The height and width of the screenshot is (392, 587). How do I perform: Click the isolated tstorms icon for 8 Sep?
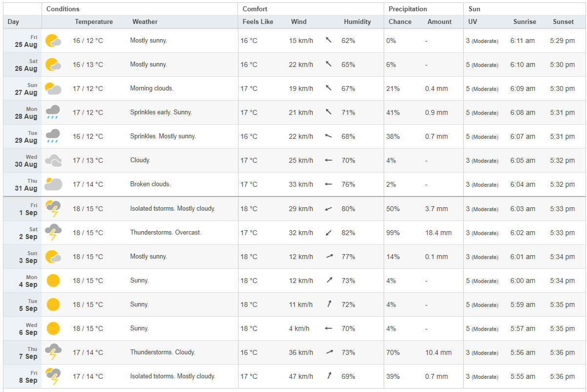53,376
